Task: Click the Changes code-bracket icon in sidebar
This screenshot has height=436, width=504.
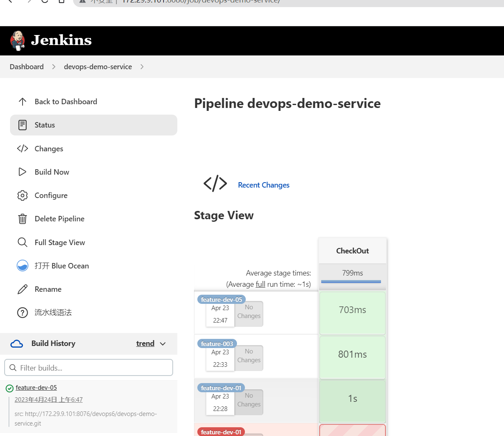Action: tap(23, 148)
